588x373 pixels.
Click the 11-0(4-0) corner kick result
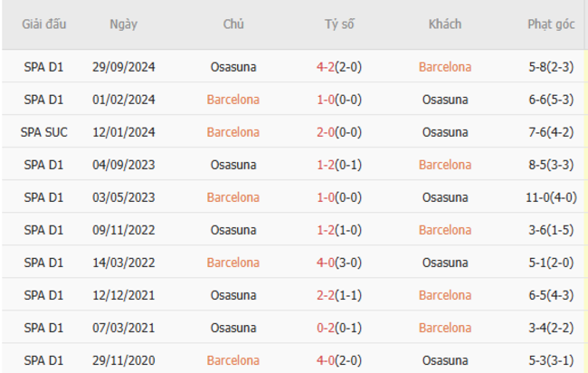[550, 197]
